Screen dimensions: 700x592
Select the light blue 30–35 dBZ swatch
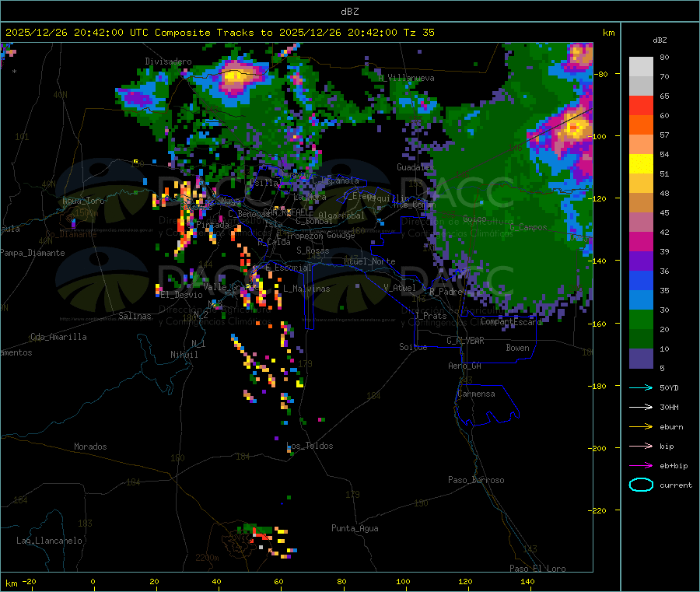point(641,300)
